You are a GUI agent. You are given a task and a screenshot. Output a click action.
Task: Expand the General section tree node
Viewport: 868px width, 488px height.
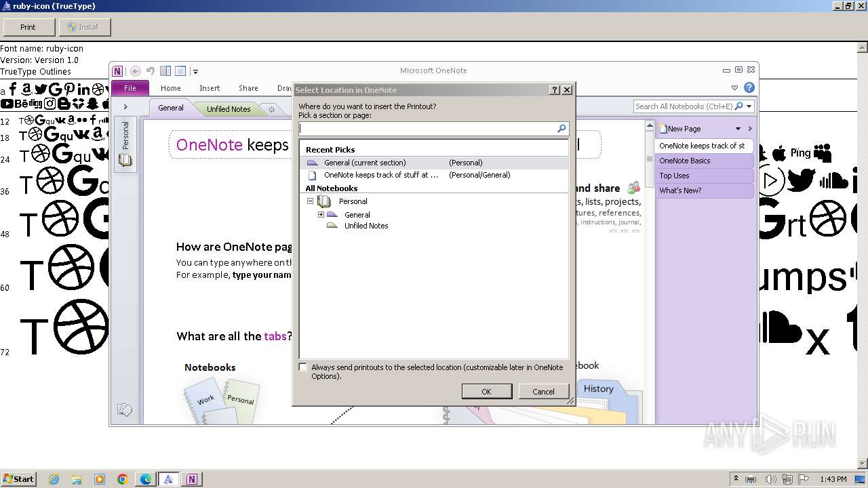(321, 215)
